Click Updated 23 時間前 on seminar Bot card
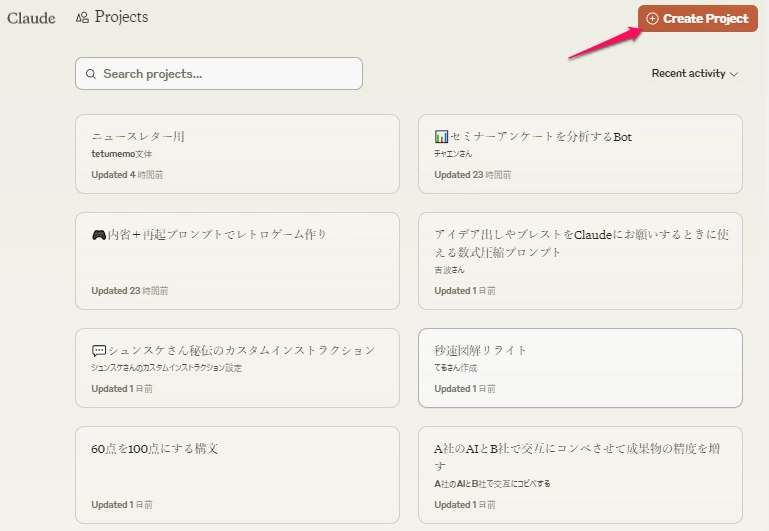This screenshot has width=769, height=531. coord(472,175)
